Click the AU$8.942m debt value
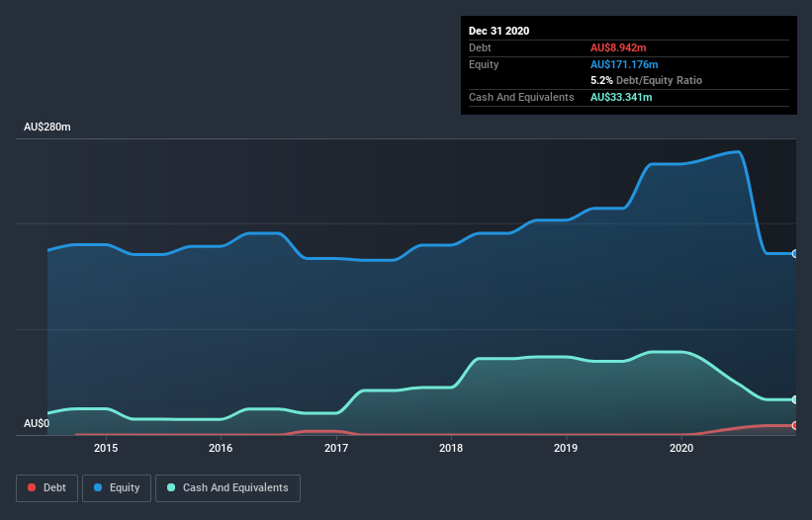812x520 pixels. click(x=618, y=47)
